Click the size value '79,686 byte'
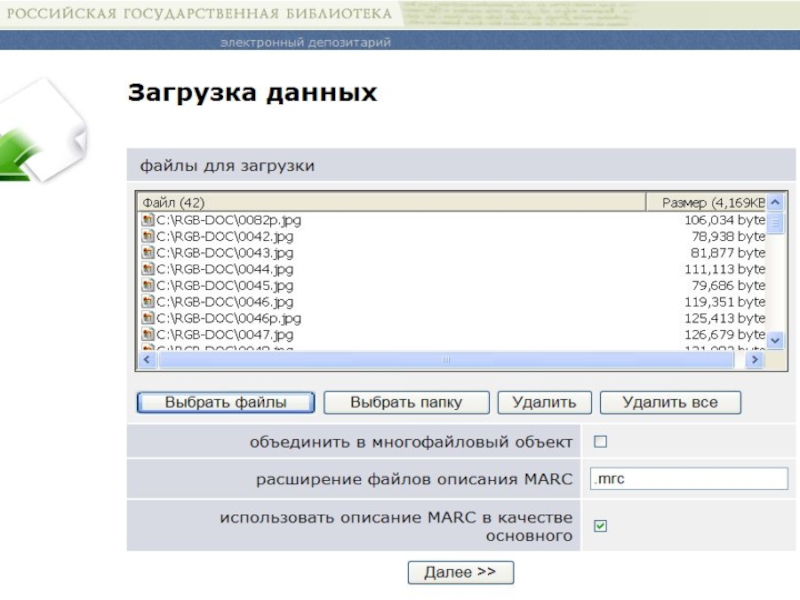This screenshot has width=800, height=600. (x=728, y=285)
